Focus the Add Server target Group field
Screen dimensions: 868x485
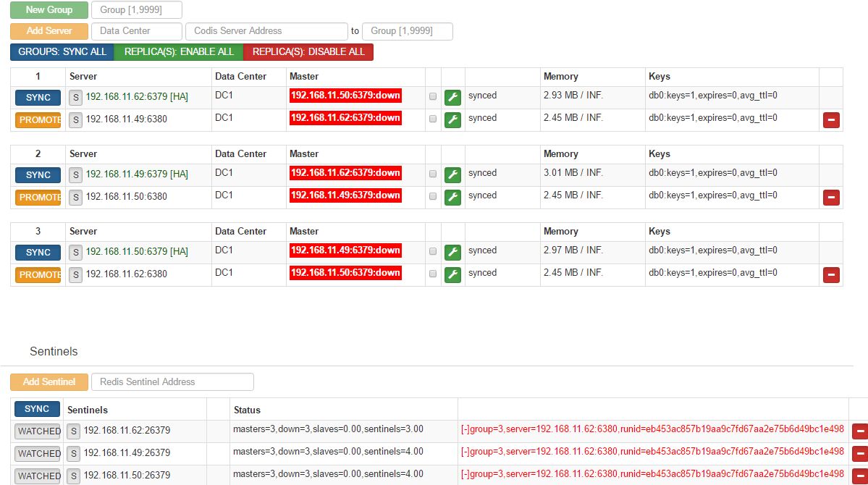point(408,31)
